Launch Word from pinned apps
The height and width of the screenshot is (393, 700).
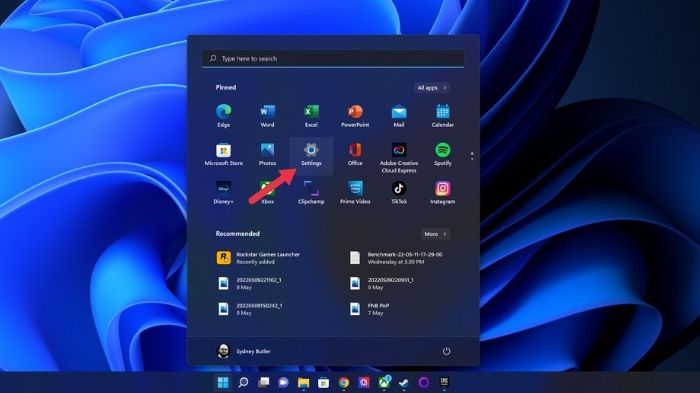point(267,116)
